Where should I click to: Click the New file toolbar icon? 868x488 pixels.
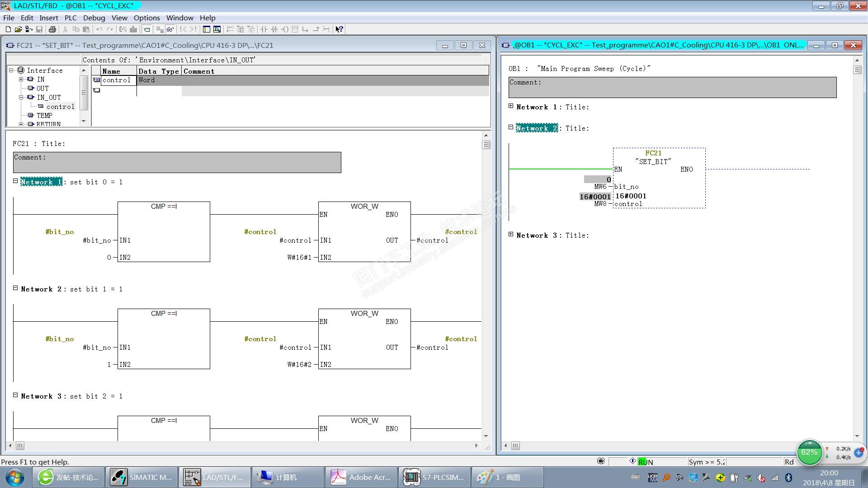click(x=8, y=29)
